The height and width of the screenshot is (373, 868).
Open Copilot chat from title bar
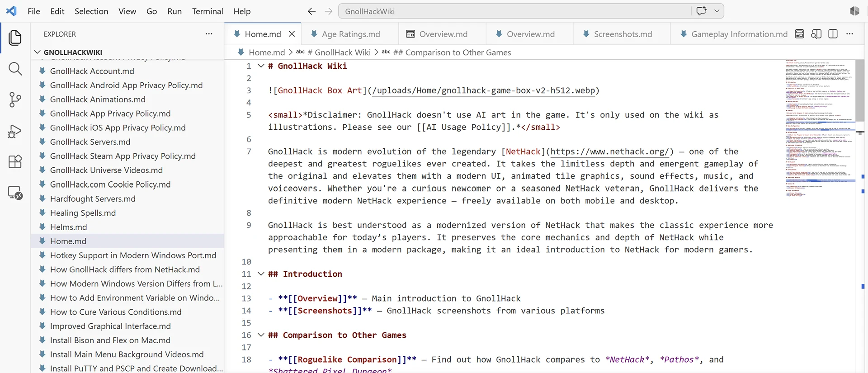coord(702,11)
